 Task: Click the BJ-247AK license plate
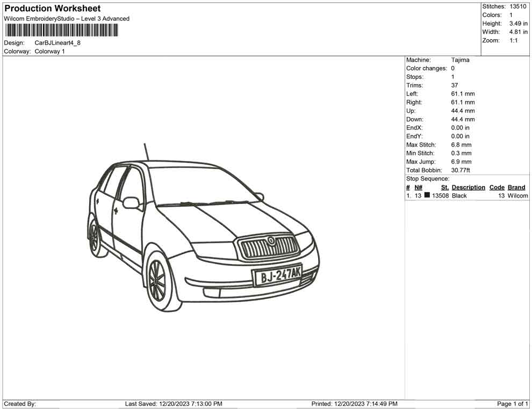point(277,275)
